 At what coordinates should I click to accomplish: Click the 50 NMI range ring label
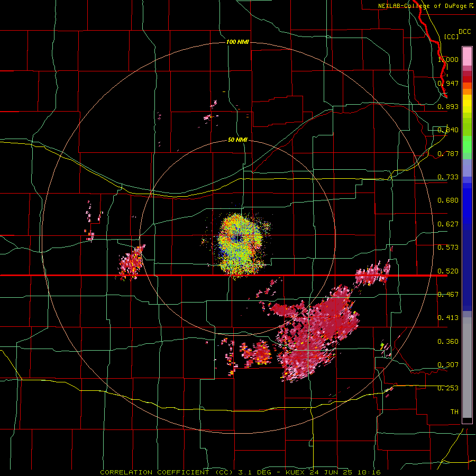237,140
